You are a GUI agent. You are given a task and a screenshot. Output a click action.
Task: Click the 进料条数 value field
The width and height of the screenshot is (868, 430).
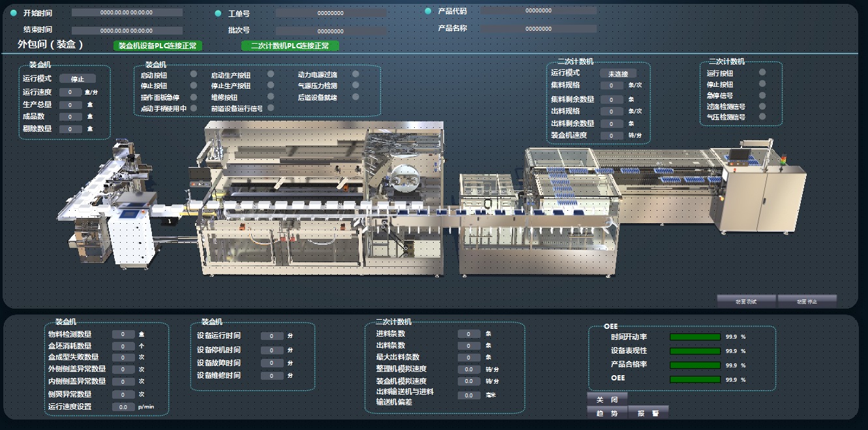click(469, 334)
